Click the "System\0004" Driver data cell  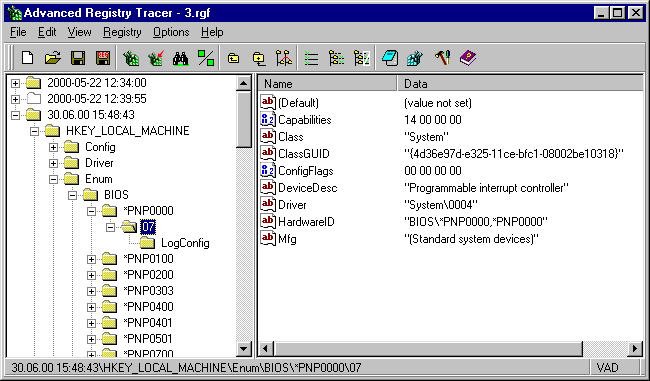click(441, 205)
